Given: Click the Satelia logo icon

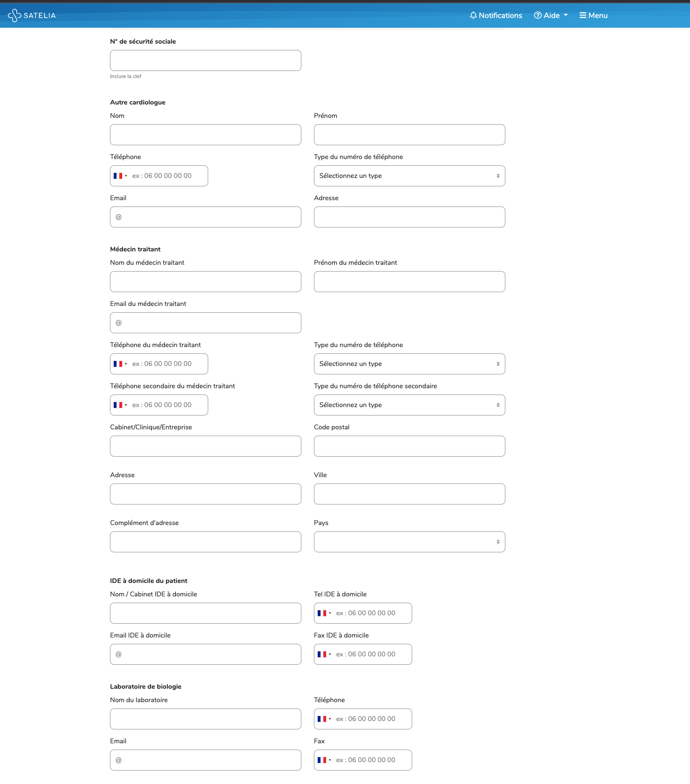Looking at the screenshot, I should [14, 16].
